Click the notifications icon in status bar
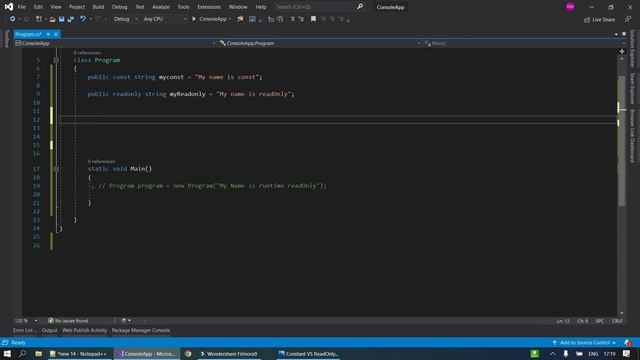 pyautogui.click(x=628, y=343)
